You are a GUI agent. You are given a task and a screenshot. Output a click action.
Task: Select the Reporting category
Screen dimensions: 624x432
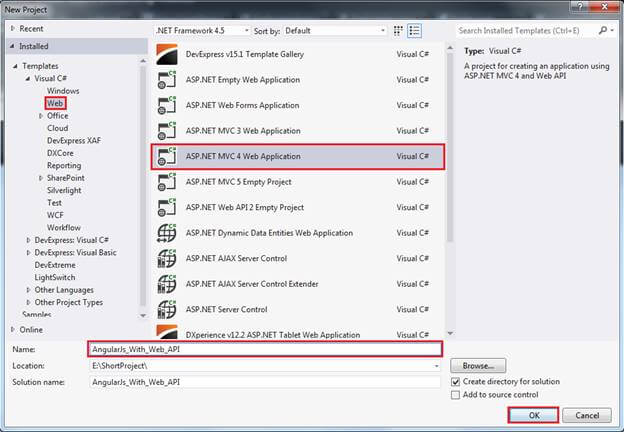(64, 165)
